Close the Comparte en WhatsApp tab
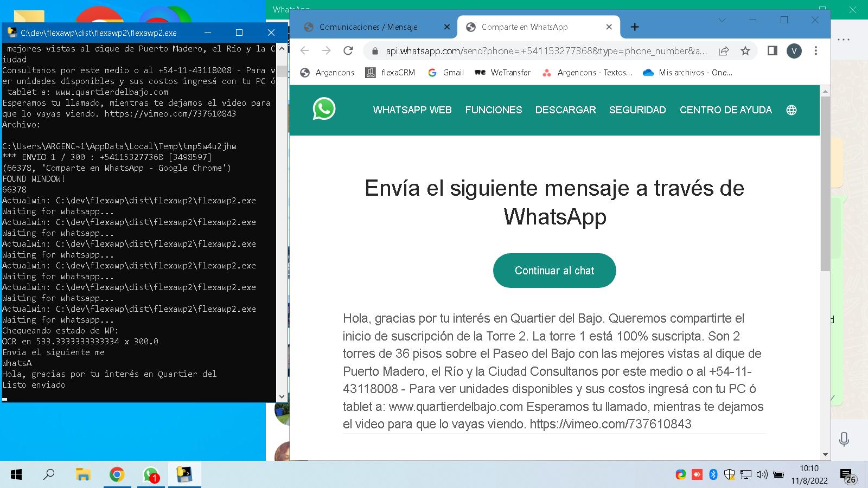 609,27
